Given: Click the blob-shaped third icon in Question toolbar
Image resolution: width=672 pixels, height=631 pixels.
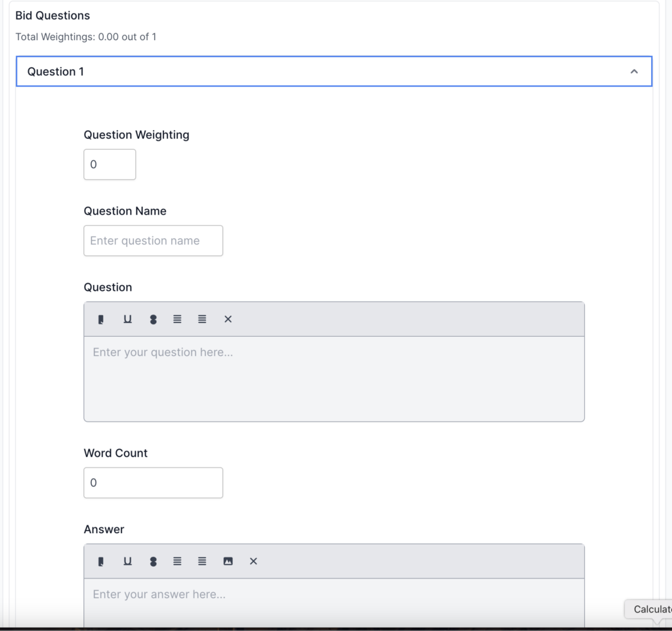Looking at the screenshot, I should tap(153, 319).
